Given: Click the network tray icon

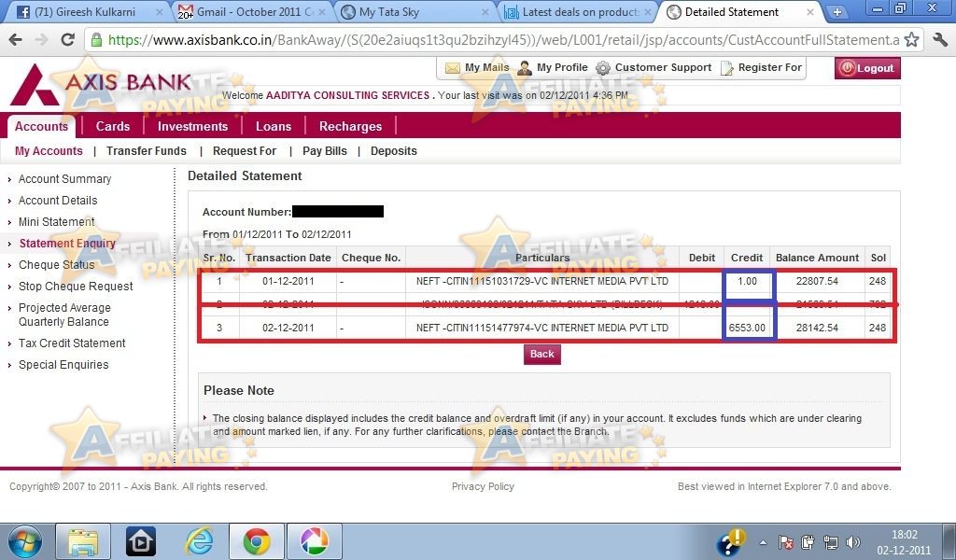Looking at the screenshot, I should coord(830,542).
